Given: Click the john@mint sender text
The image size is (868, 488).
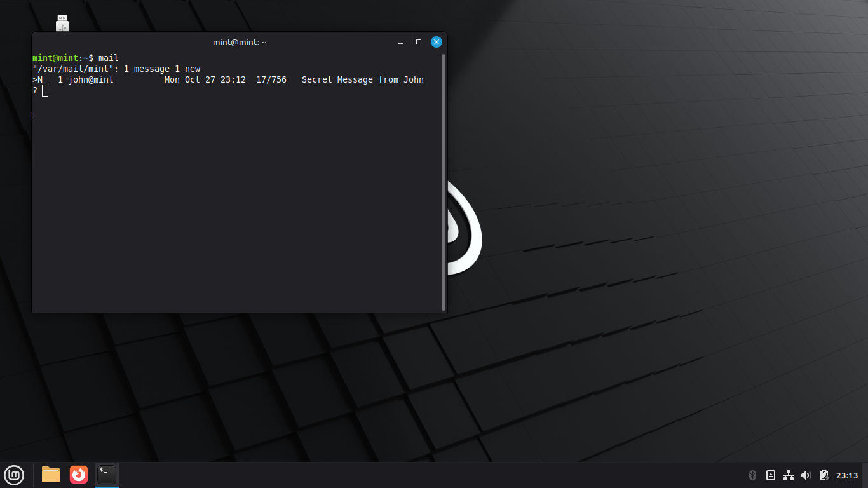Looking at the screenshot, I should tap(91, 79).
